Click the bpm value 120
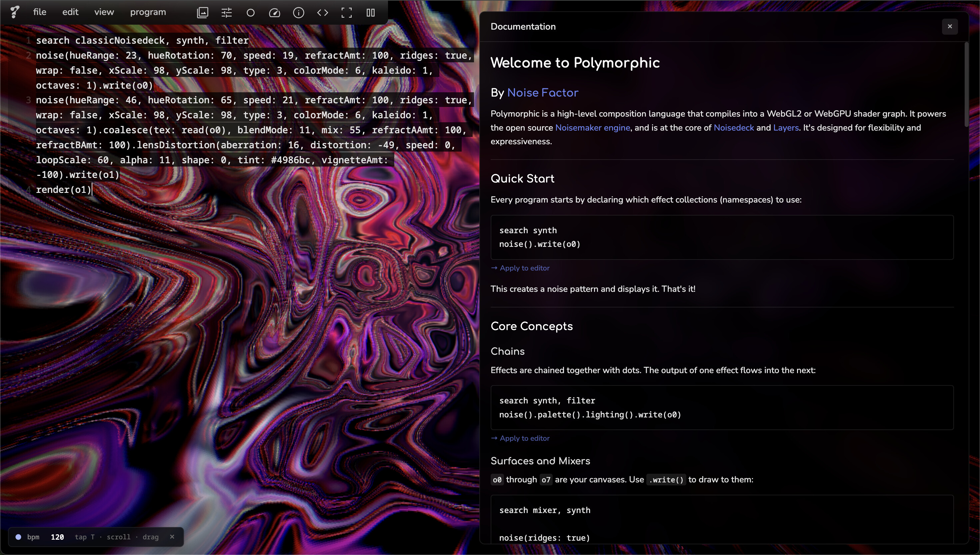This screenshot has height=555, width=980. [57, 537]
